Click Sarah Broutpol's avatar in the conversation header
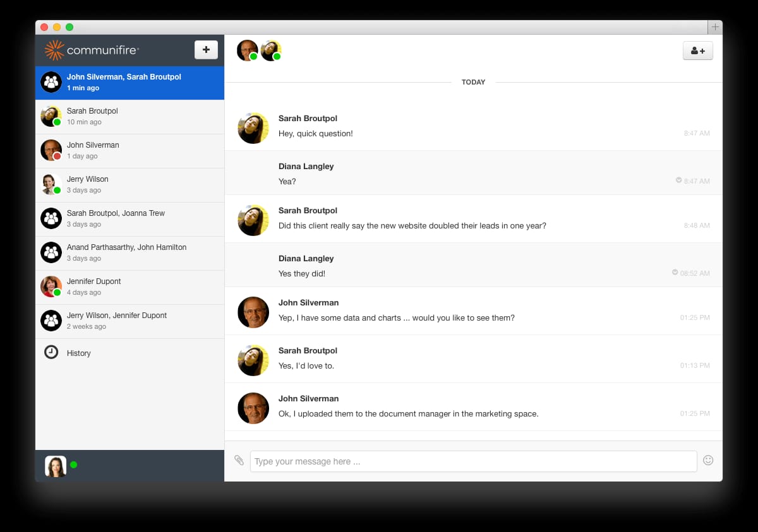Image resolution: width=758 pixels, height=532 pixels. tap(271, 50)
